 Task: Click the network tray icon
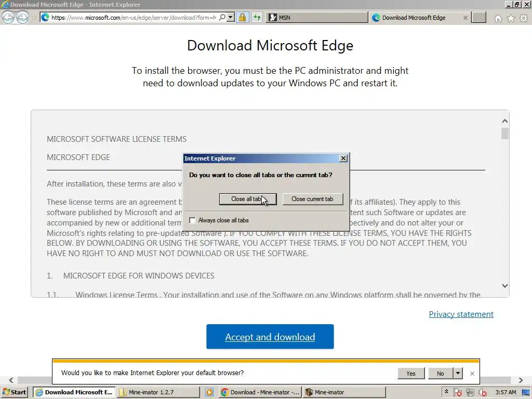(x=470, y=393)
